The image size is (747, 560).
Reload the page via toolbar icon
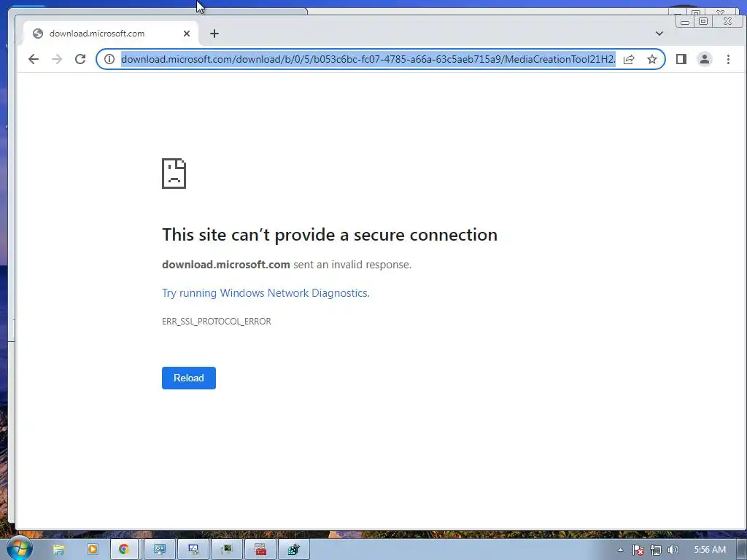tap(80, 59)
